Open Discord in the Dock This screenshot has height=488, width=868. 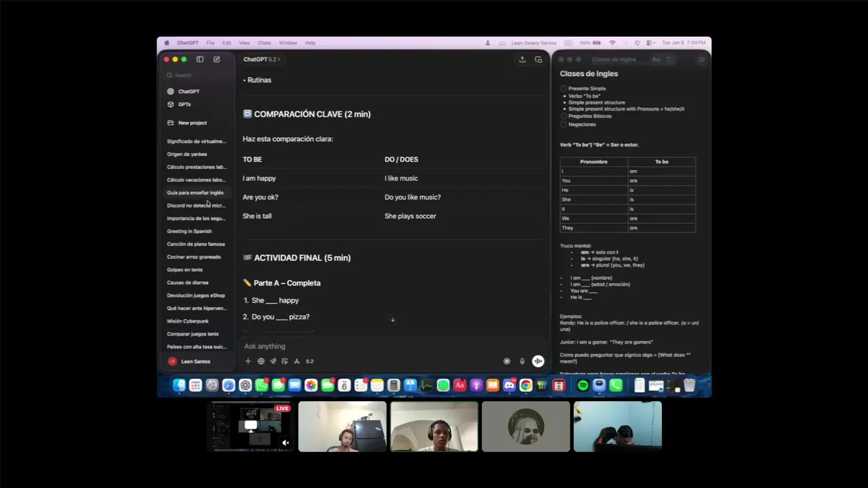(x=509, y=385)
